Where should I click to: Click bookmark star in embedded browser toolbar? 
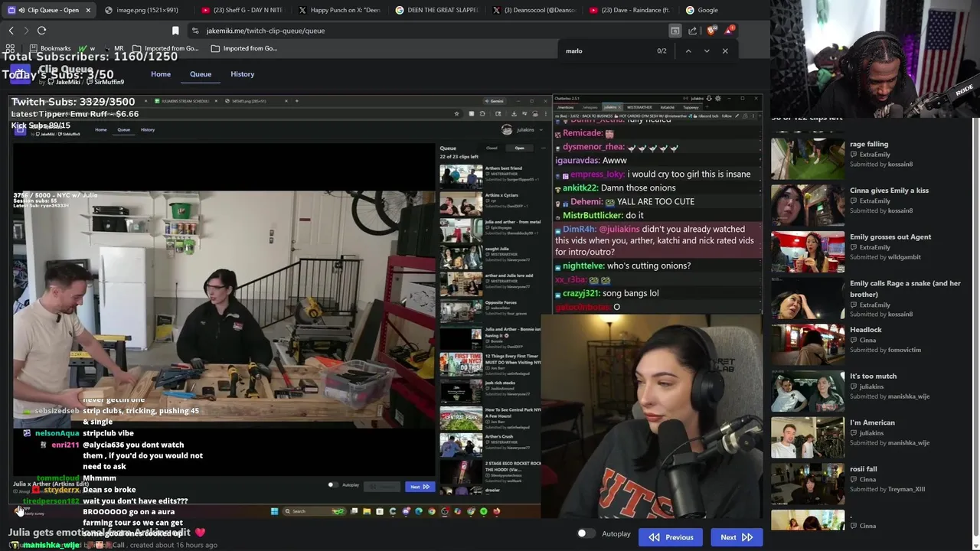coord(456,113)
